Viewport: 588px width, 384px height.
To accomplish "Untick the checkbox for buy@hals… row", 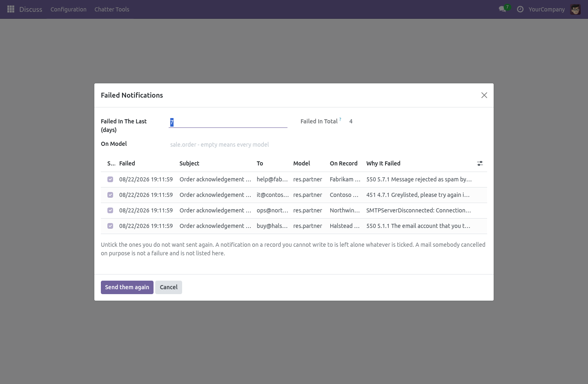I will pos(110,226).
